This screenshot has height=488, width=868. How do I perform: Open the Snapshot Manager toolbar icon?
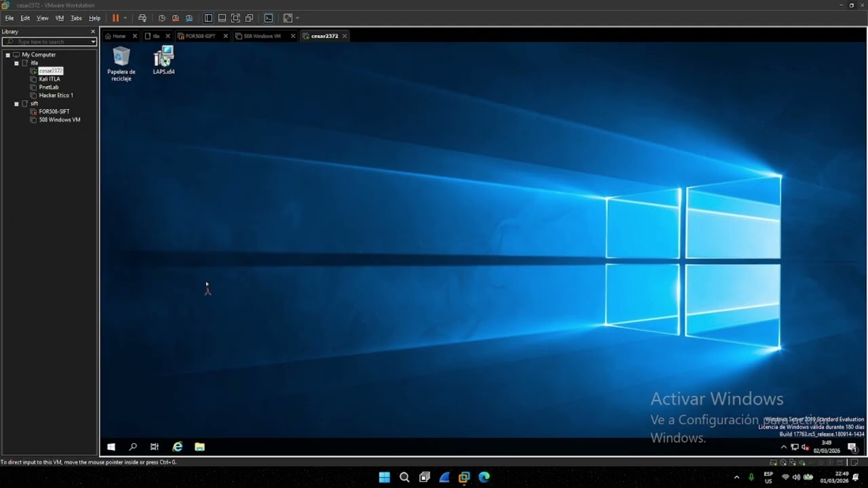coord(189,18)
